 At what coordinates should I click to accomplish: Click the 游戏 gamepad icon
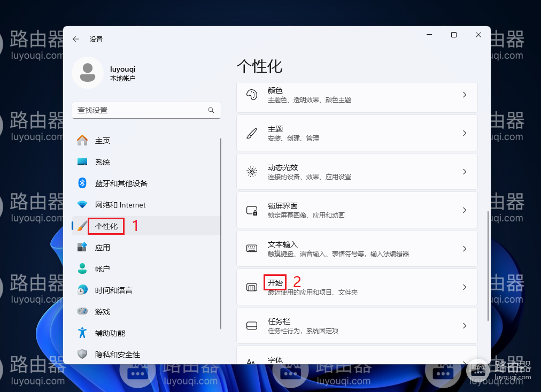click(x=82, y=311)
